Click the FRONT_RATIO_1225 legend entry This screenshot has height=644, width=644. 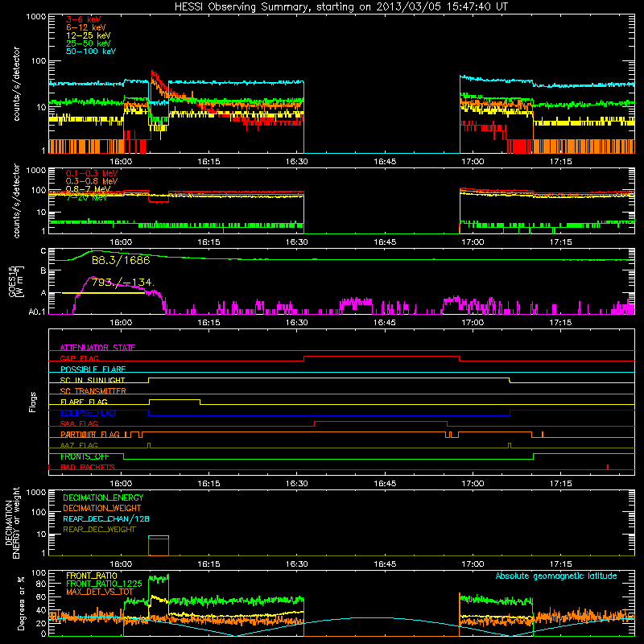pos(104,584)
